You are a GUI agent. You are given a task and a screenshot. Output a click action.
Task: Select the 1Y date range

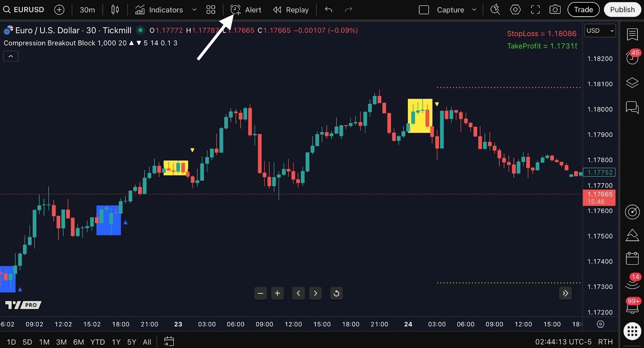coord(116,342)
